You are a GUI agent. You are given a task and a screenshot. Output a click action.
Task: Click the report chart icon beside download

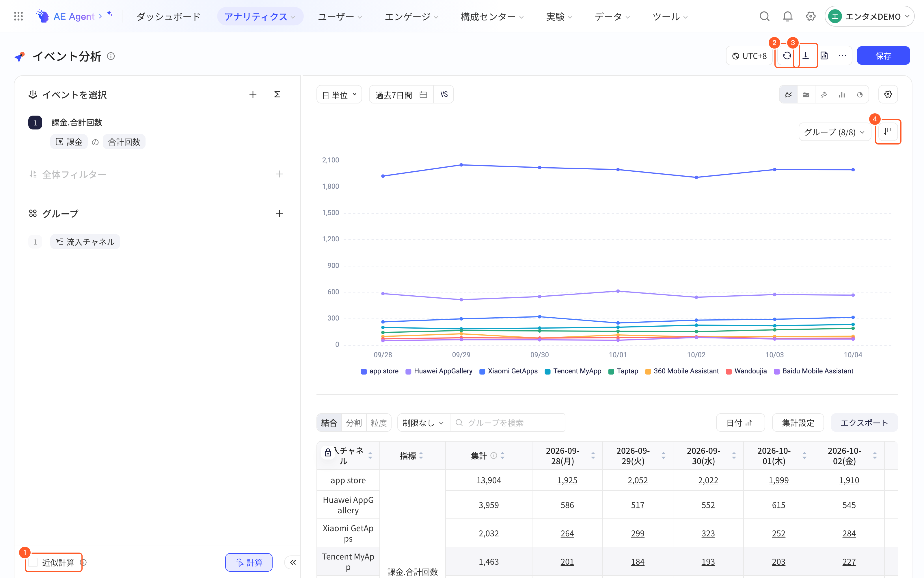[x=824, y=56]
